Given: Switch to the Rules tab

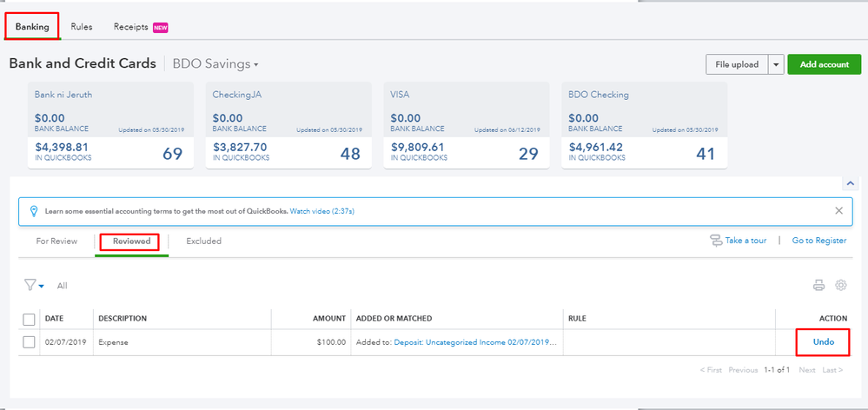Looking at the screenshot, I should click(x=82, y=27).
